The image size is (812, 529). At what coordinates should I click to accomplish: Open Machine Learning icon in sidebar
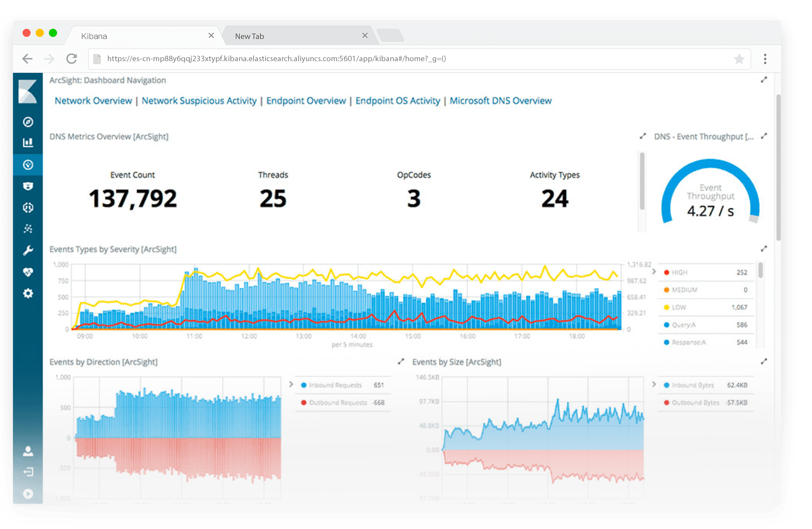click(x=28, y=207)
